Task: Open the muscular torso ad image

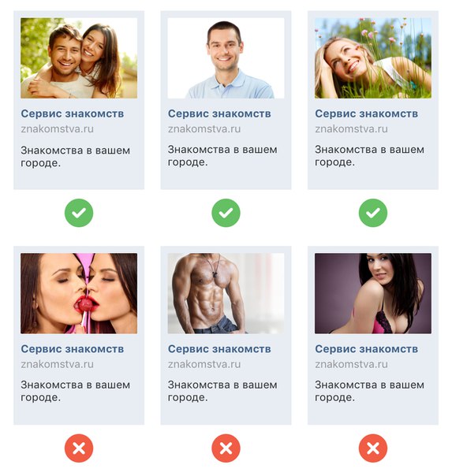Action: pyautogui.click(x=226, y=293)
